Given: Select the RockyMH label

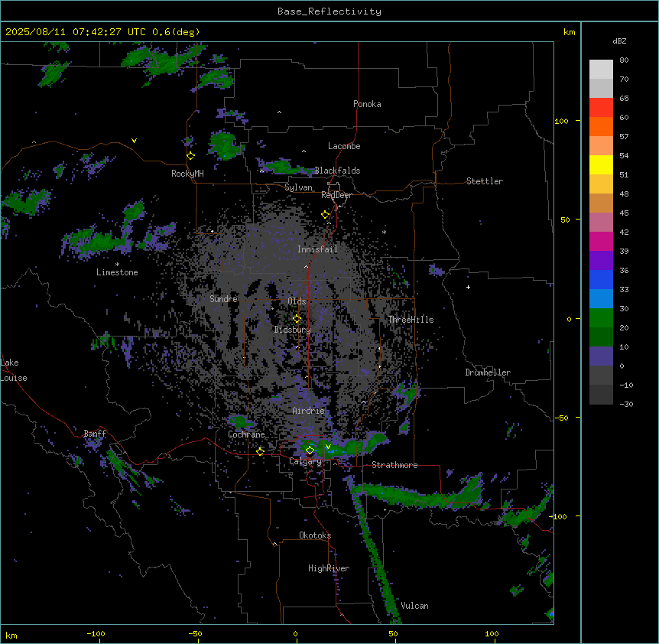Looking at the screenshot, I should pyautogui.click(x=187, y=174).
